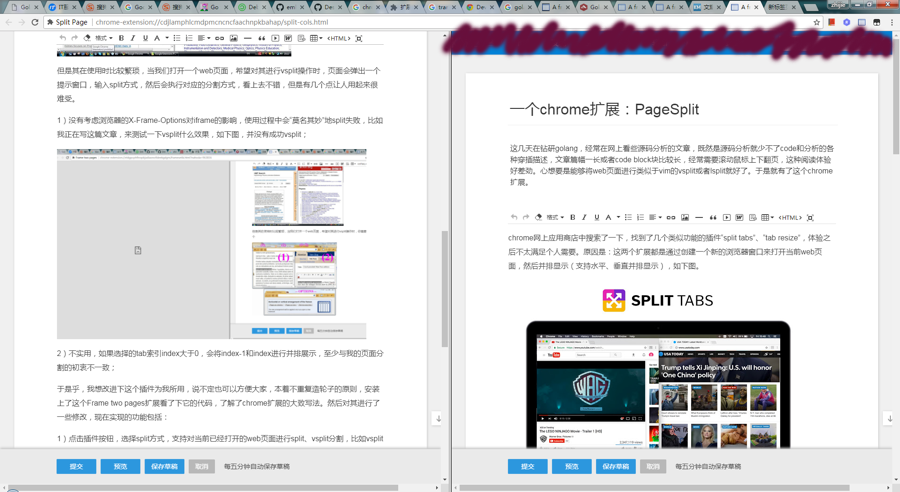The image size is (900, 492).
Task: Insert video in right pane editor
Action: pos(727,217)
